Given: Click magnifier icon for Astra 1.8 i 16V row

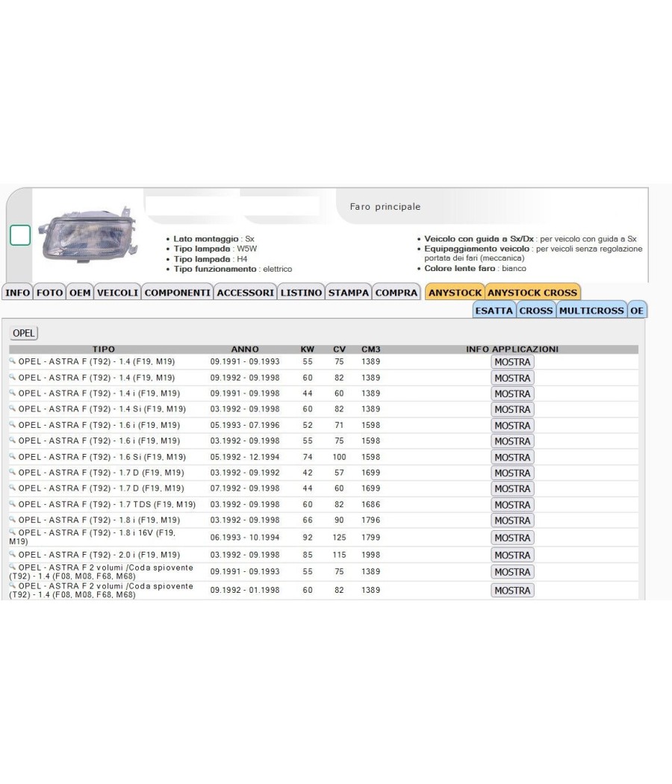Looking at the screenshot, I should tap(13, 532).
